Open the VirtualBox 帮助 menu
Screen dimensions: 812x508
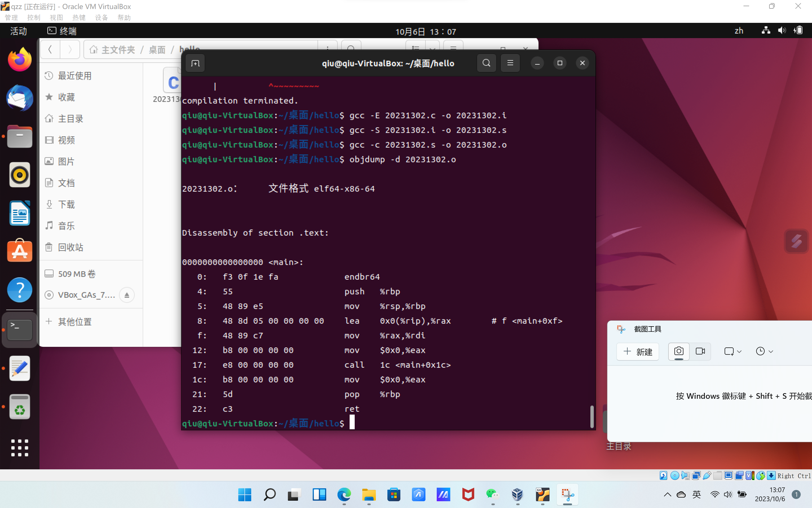click(124, 17)
